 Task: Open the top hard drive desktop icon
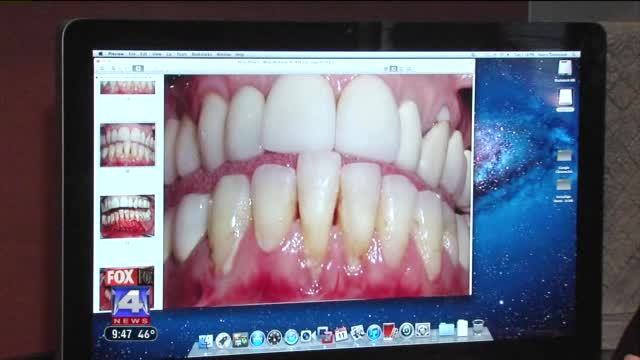(565, 68)
